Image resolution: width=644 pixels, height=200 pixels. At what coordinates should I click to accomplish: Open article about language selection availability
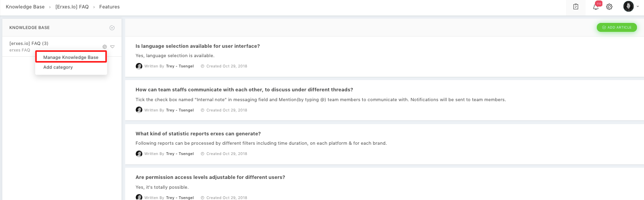(197, 46)
